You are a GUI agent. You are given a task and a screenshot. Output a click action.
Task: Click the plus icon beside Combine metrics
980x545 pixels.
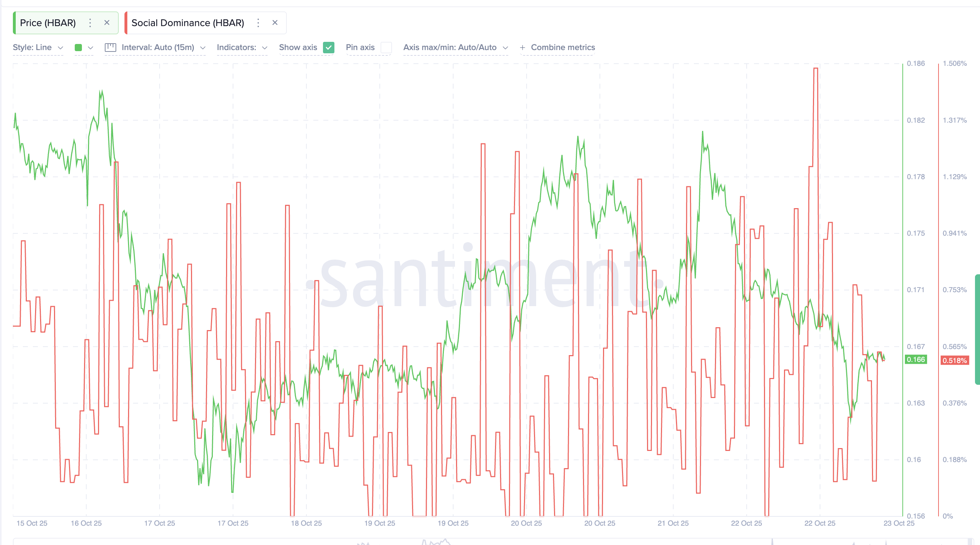(x=523, y=48)
